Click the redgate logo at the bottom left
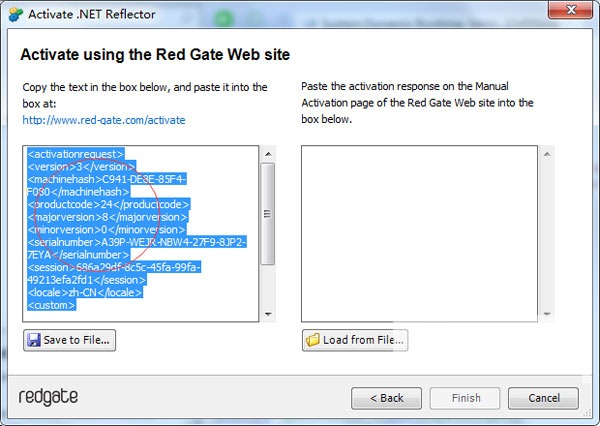This screenshot has width=600, height=426. pos(49,397)
